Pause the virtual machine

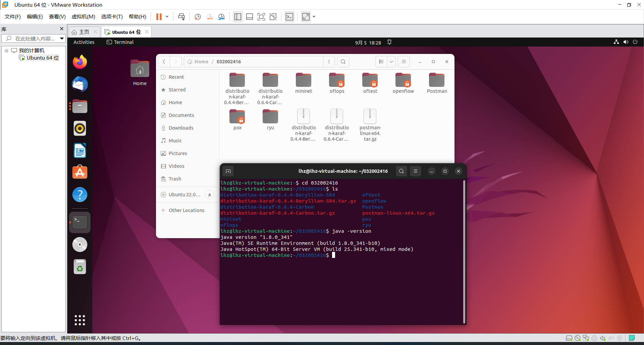coord(159,17)
